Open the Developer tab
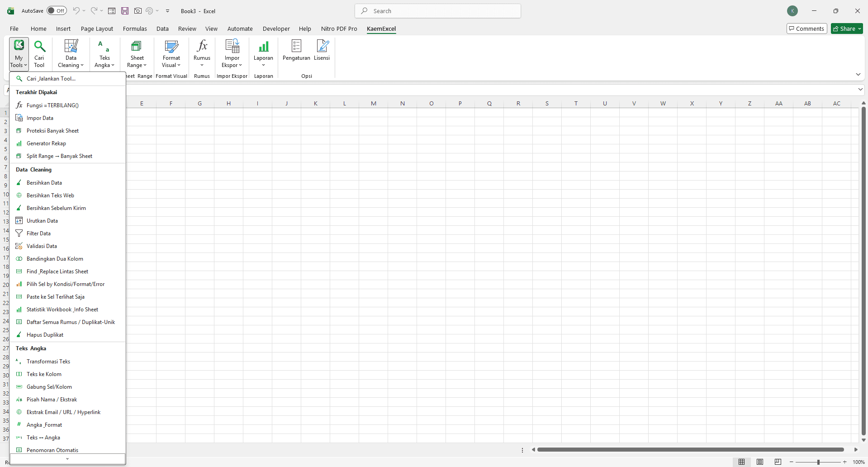Viewport: 868px width, 467px height. pyautogui.click(x=276, y=29)
